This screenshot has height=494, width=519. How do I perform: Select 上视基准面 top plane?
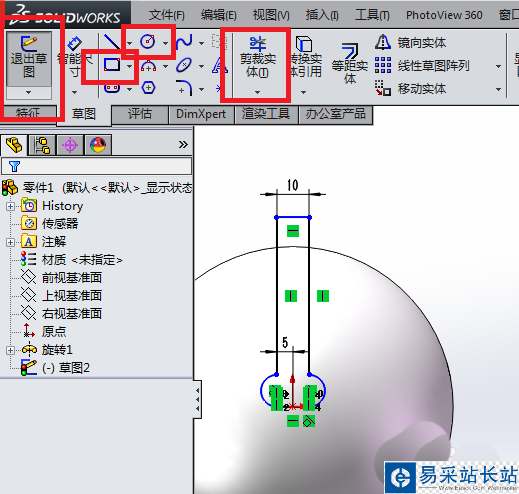(62, 295)
